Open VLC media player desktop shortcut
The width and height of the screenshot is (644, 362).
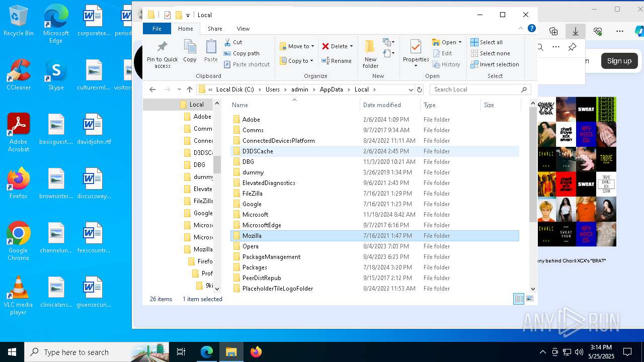pyautogui.click(x=19, y=296)
